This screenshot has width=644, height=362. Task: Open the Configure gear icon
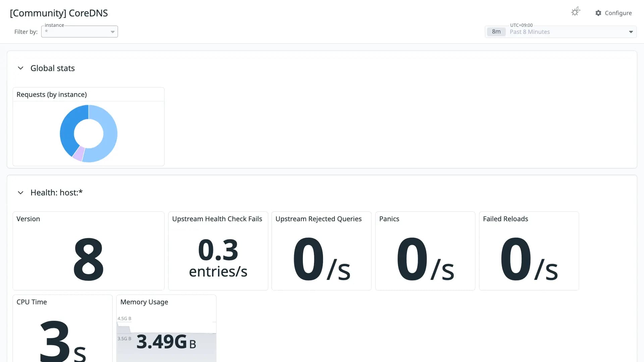[x=598, y=13]
